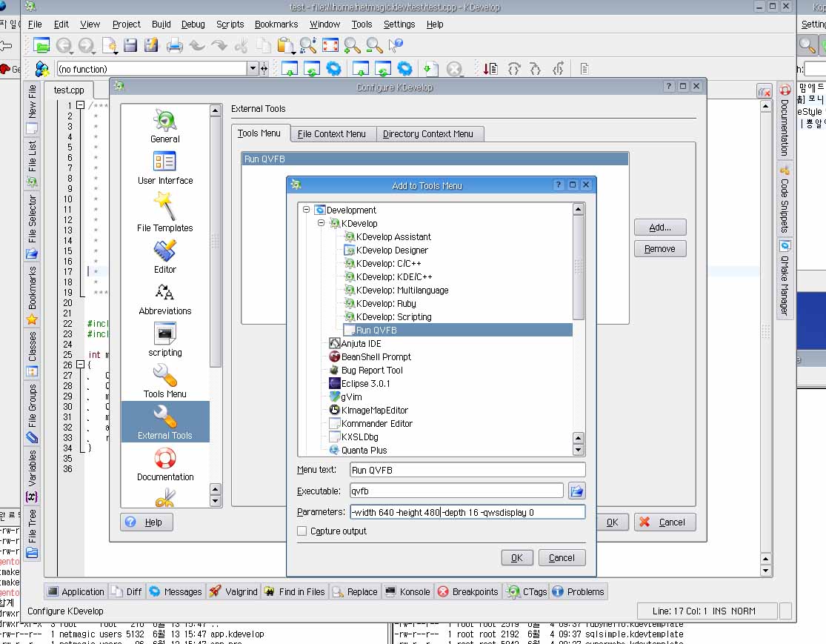This screenshot has width=826, height=644.
Task: Click the Paste clipboard toolbar icon
Action: pos(285,45)
